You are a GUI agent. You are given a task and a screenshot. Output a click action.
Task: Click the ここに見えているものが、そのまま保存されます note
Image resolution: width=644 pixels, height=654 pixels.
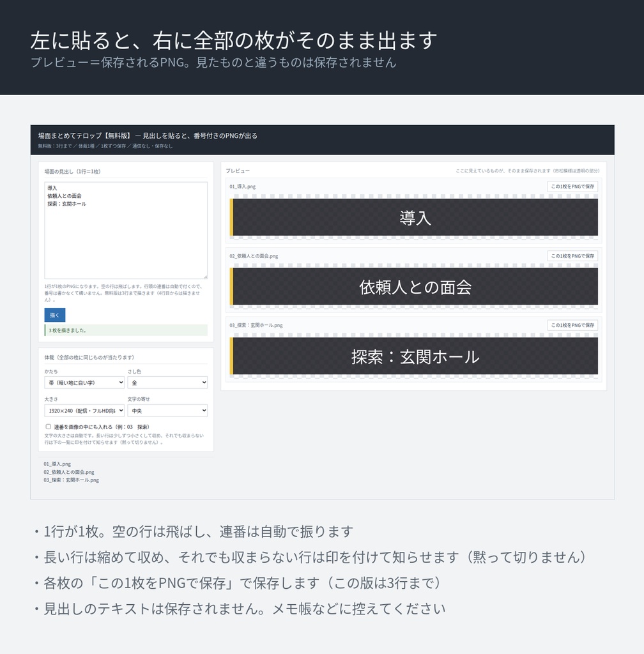[528, 171]
